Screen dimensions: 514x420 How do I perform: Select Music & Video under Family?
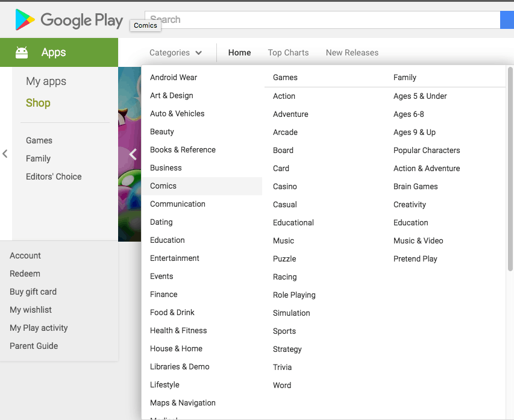coord(418,240)
